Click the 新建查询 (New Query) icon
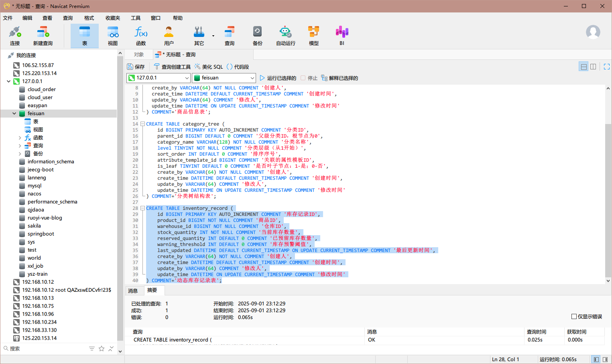The height and width of the screenshot is (364, 612). click(43, 36)
